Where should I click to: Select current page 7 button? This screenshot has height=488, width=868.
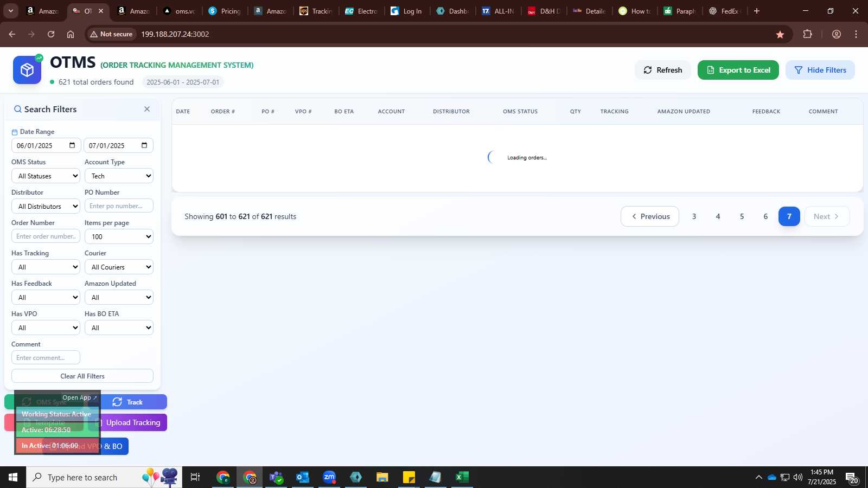(x=789, y=216)
